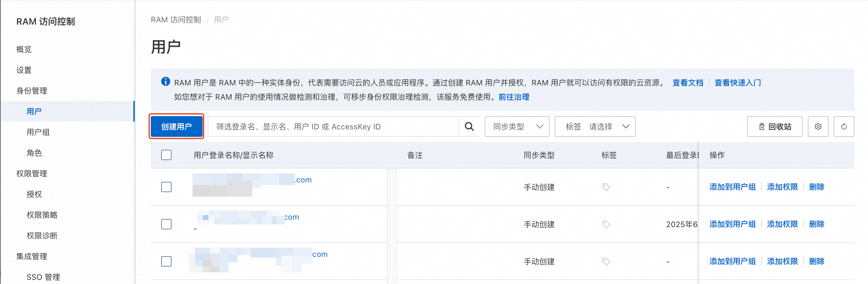Open the table settings gear icon
This screenshot has width=868, height=284.
pos(818,126)
